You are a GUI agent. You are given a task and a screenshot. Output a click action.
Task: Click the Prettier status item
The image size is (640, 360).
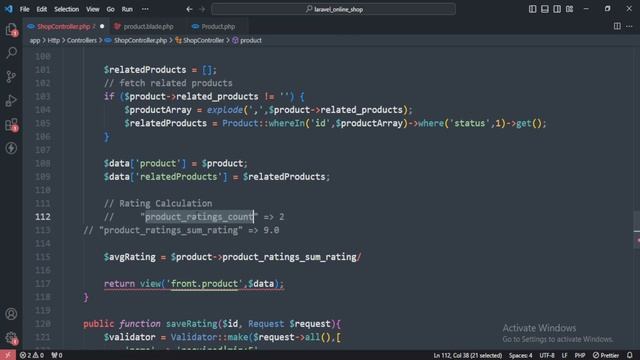click(x=606, y=355)
